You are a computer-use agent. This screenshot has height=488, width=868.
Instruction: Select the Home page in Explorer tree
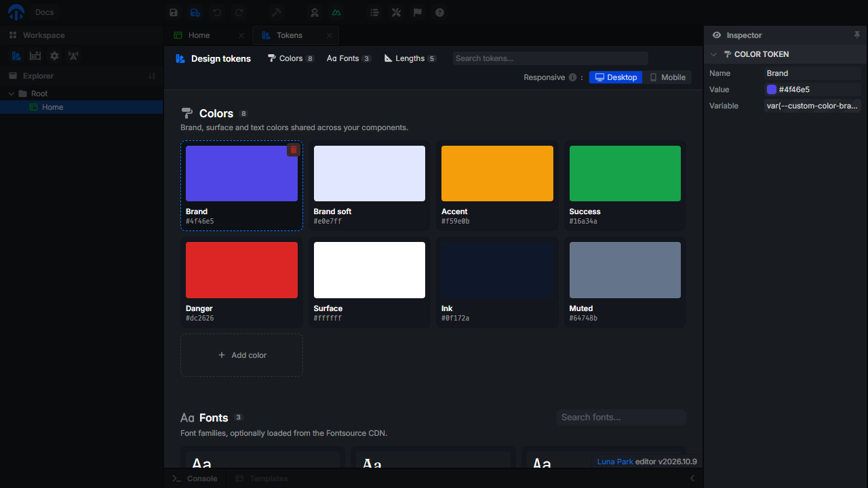coord(81,107)
